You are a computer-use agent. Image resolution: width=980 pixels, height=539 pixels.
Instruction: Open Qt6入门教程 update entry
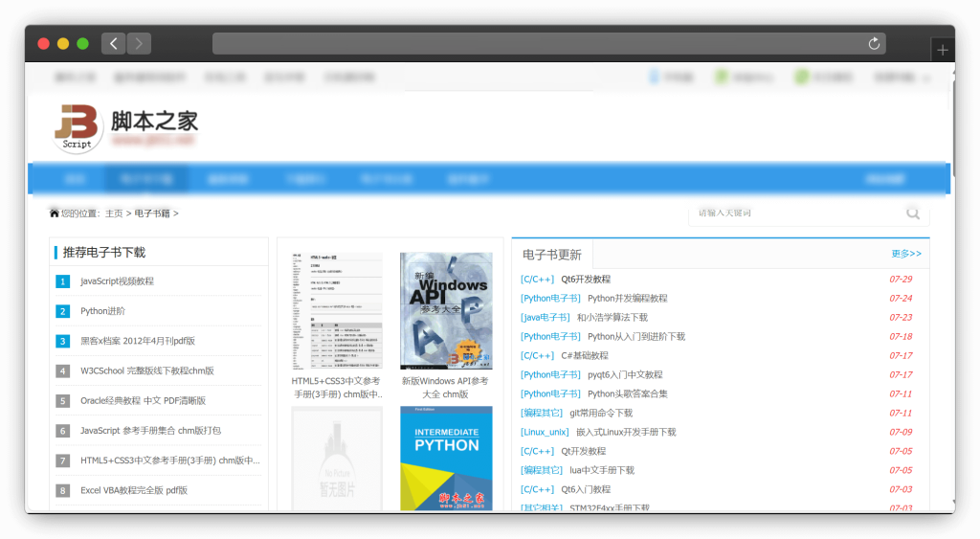tap(586, 489)
